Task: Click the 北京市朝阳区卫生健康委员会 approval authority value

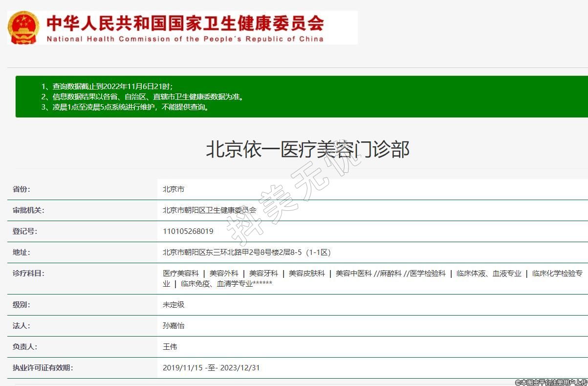Action: [209, 210]
